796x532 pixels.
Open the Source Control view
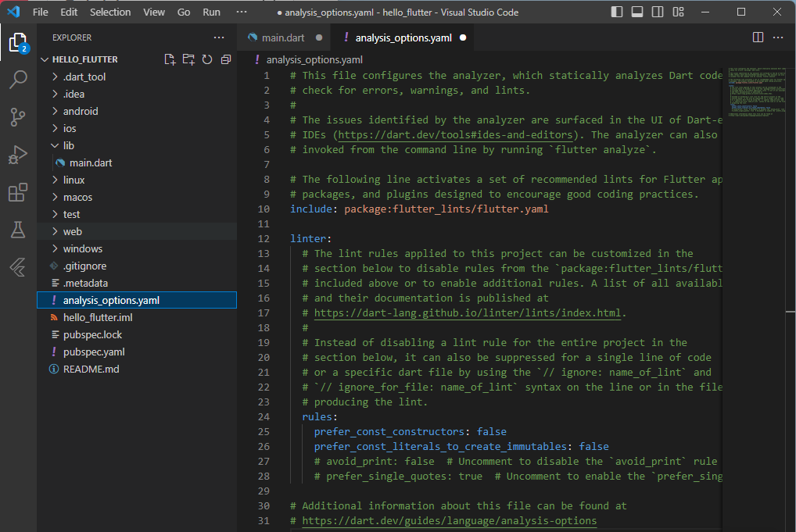click(18, 117)
